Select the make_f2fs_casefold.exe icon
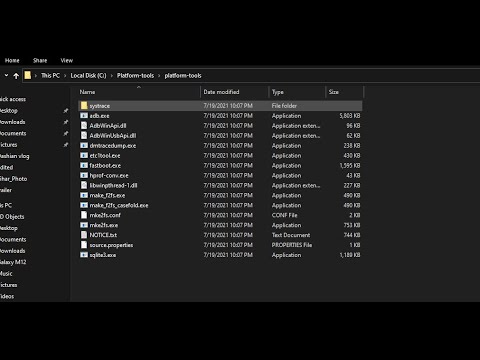480x360 pixels. [x=84, y=205]
